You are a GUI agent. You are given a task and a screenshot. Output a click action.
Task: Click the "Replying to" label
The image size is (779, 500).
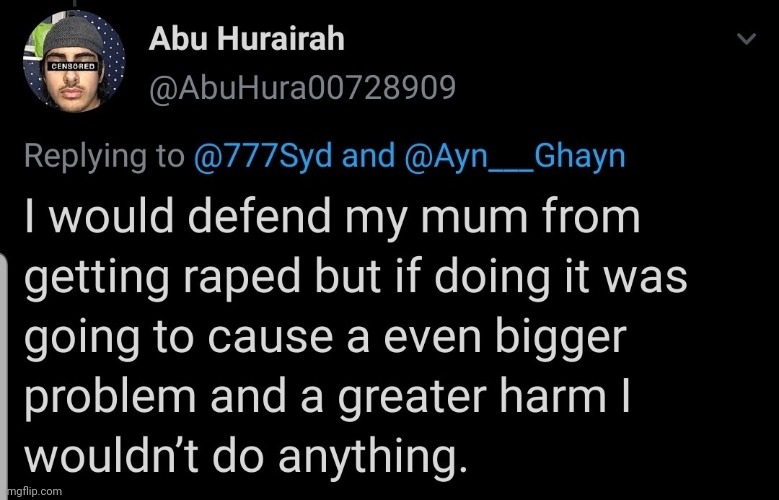click(104, 156)
